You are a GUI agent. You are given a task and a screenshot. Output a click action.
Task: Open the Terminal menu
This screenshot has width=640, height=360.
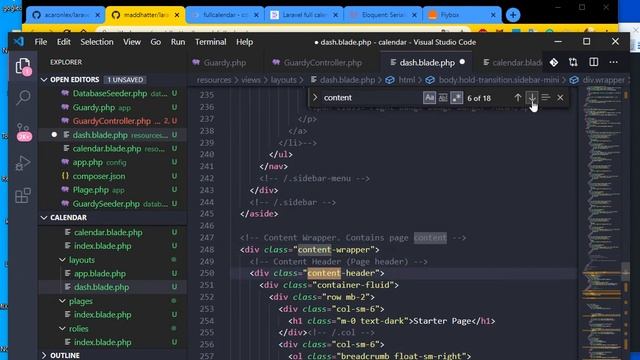coord(211,42)
